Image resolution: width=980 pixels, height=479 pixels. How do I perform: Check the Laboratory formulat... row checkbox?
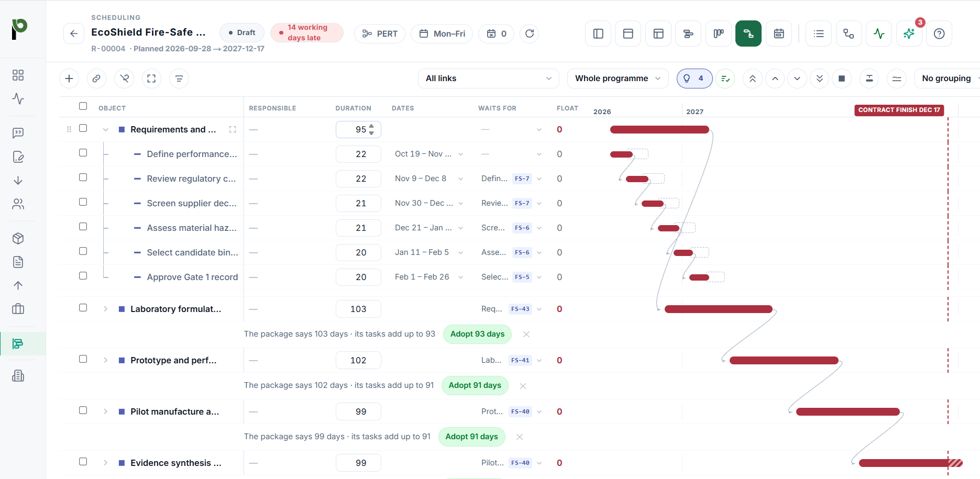click(x=83, y=308)
